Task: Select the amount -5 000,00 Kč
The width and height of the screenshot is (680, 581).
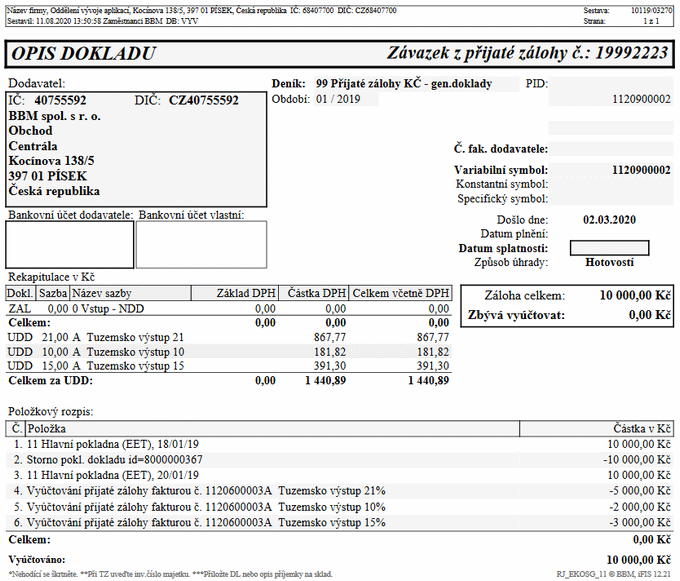Action: point(640,491)
